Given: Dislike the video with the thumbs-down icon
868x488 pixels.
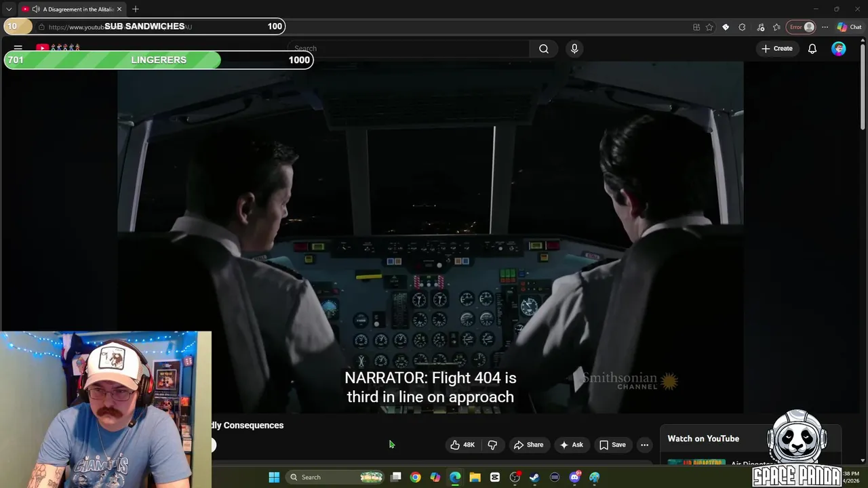Looking at the screenshot, I should pos(492,445).
